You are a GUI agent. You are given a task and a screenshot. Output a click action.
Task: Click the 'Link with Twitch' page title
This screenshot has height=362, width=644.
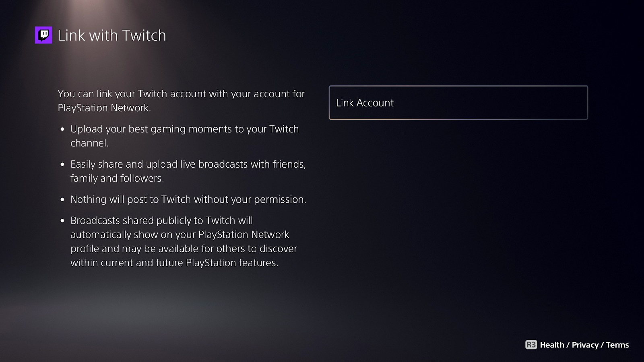tap(112, 35)
